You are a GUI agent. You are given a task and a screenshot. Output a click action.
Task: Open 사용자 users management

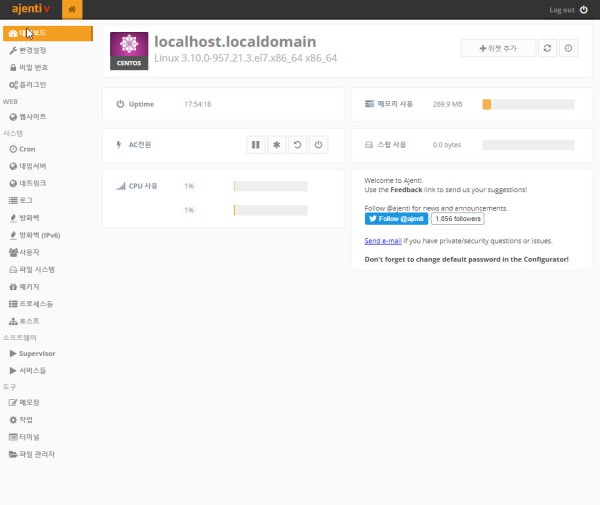24,252
